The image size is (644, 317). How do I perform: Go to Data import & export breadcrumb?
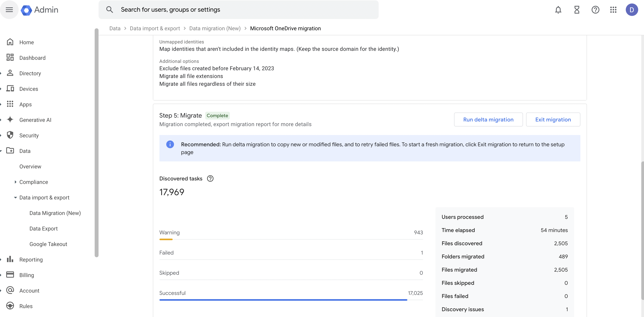155,28
